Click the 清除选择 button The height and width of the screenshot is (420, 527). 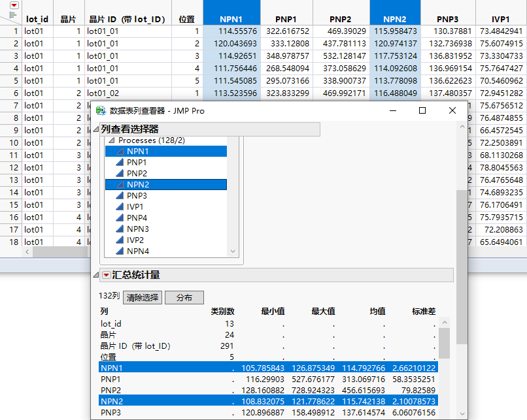pos(142,297)
